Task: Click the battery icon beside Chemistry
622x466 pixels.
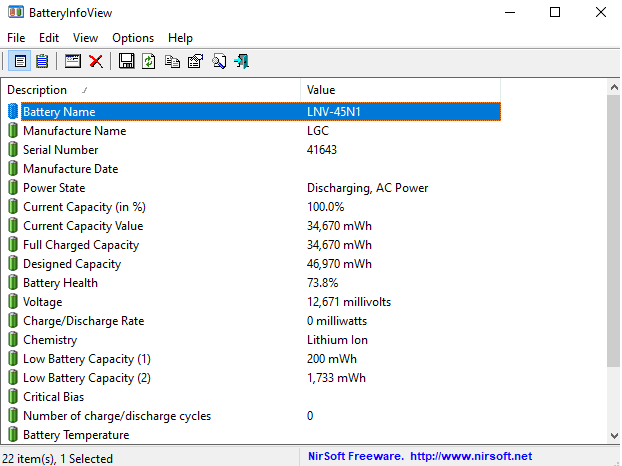Action: [13, 340]
